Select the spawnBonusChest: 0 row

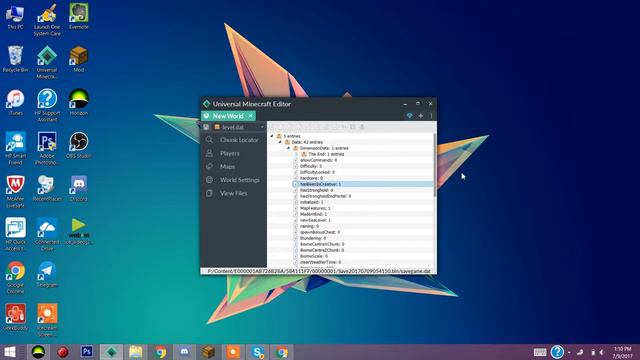(320, 232)
